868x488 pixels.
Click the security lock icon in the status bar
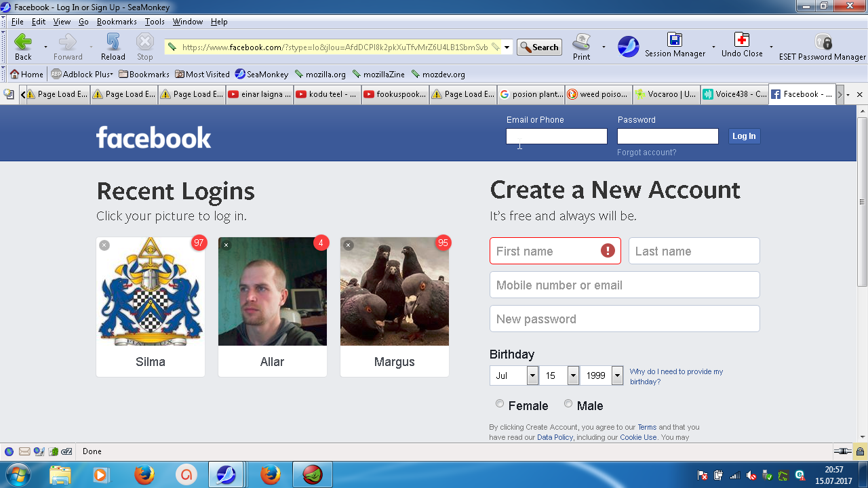pyautogui.click(x=860, y=451)
